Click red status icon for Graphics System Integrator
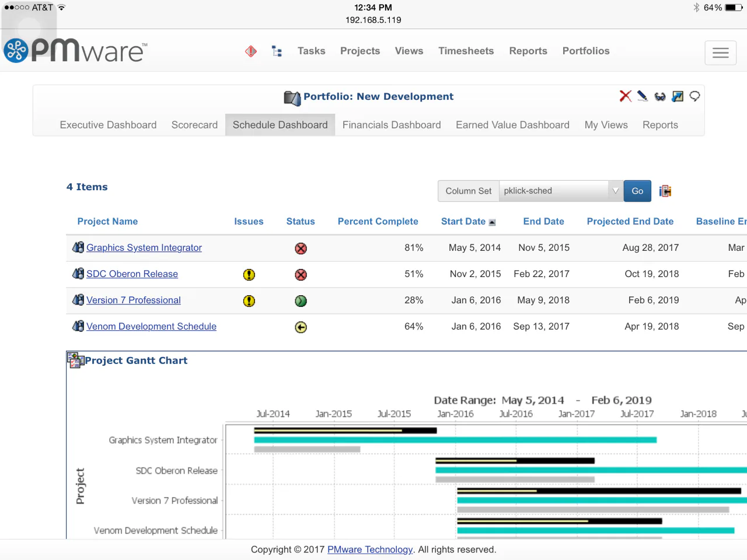Screen dimensions: 747x560 (301, 249)
